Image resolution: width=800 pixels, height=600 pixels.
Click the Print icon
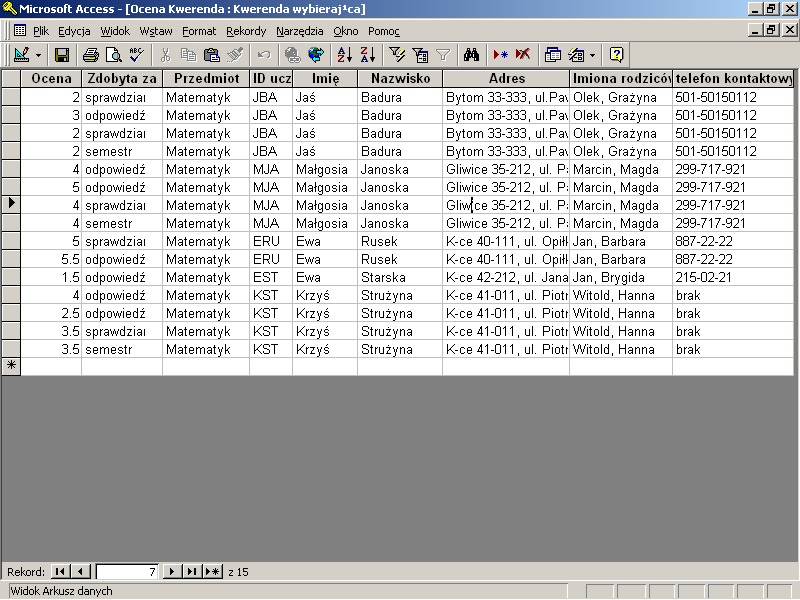(x=91, y=55)
